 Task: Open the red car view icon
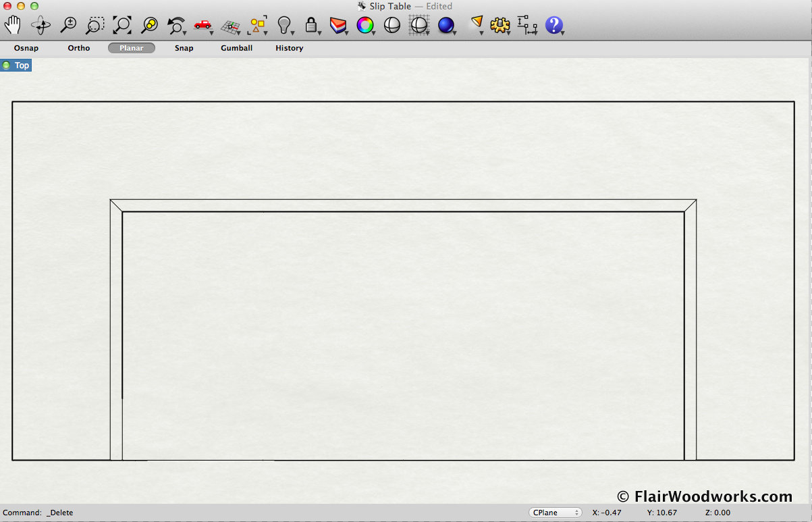202,25
